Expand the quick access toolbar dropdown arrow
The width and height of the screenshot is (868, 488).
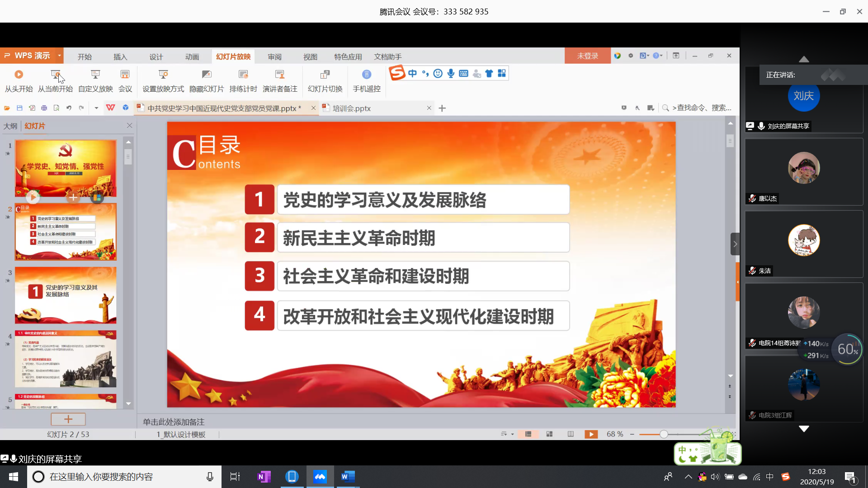[x=96, y=108]
